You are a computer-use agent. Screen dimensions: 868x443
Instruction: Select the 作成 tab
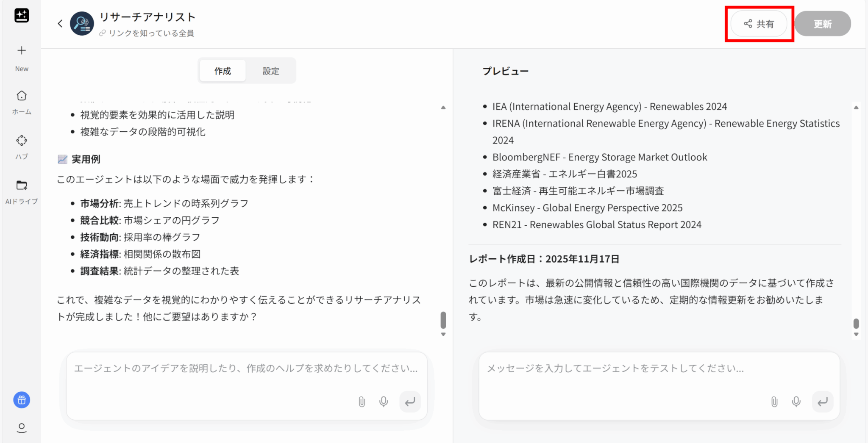coord(223,71)
